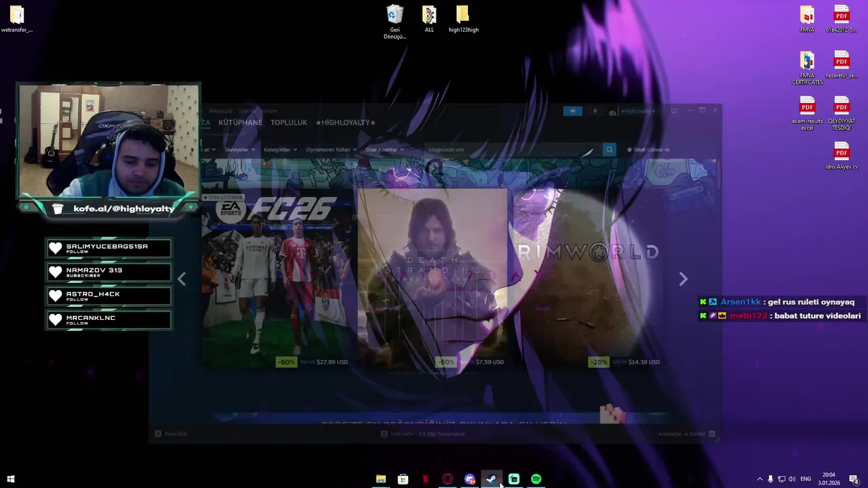868x488 pixels.
Task: Click the Mağazada ara search field
Action: pos(513,150)
